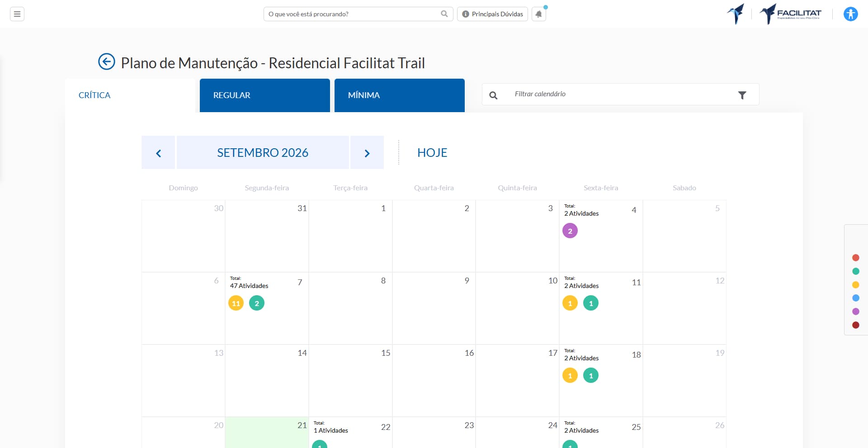Select the dark red legend dot

855,325
